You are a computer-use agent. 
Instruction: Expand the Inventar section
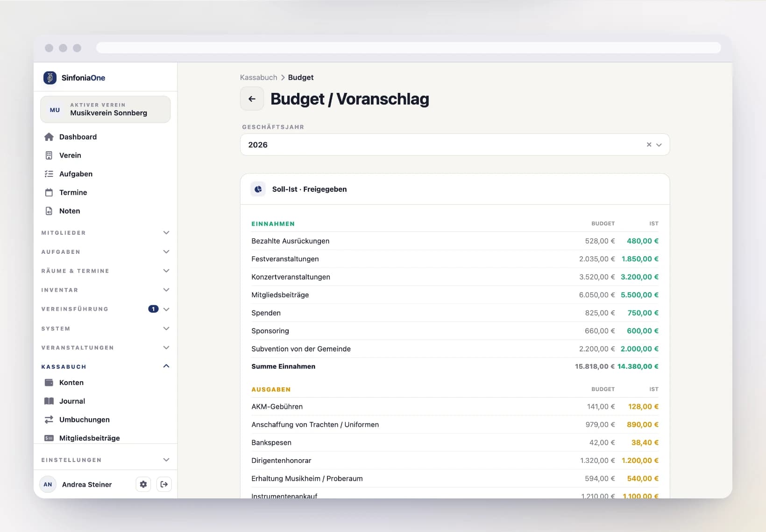[x=106, y=290]
